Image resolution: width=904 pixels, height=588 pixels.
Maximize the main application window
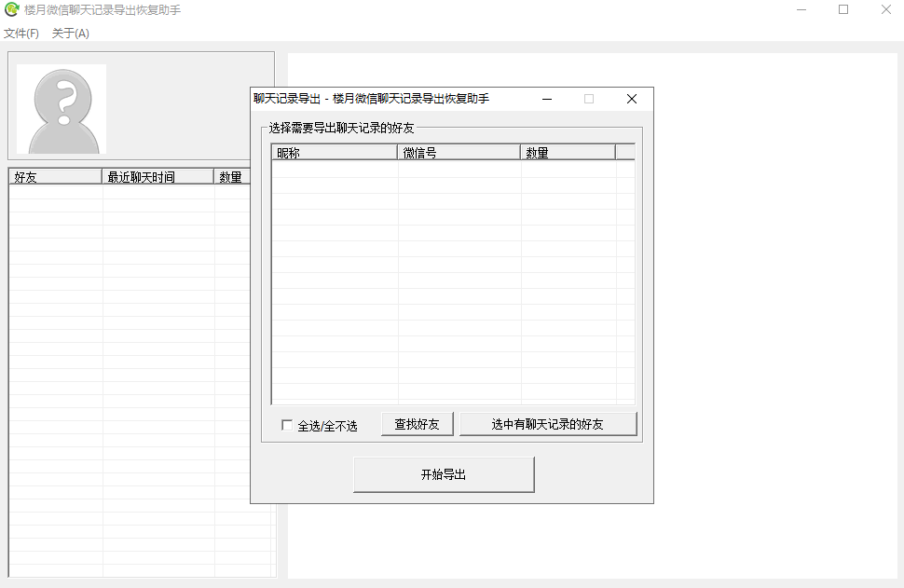pos(843,10)
